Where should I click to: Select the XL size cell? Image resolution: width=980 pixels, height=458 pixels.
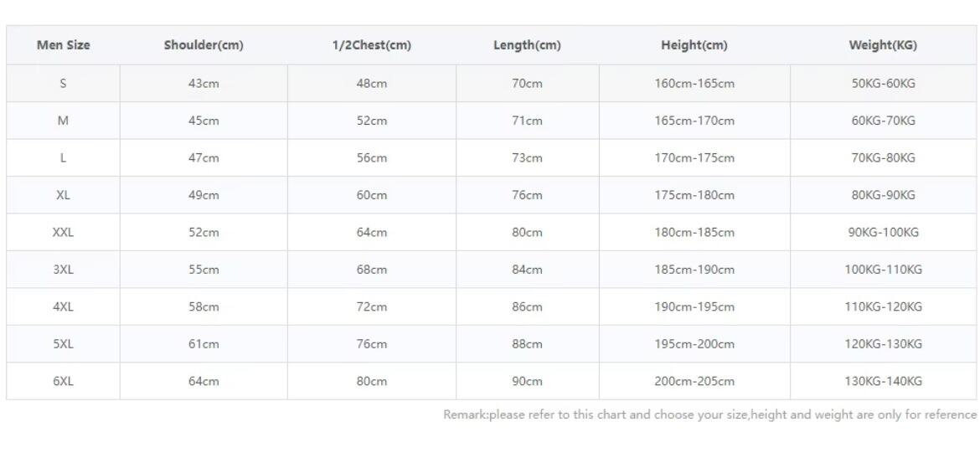click(x=63, y=195)
